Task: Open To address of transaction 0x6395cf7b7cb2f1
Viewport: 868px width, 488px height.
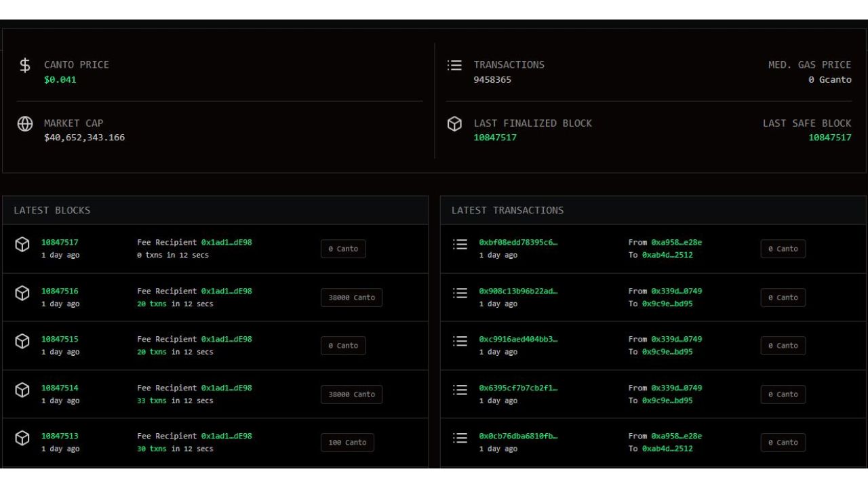Action: tap(667, 401)
